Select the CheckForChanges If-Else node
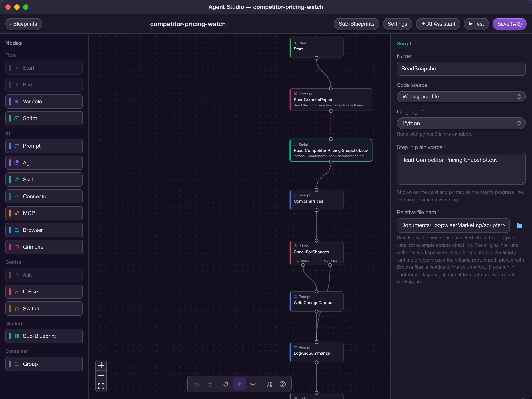This screenshot has width=532, height=399. click(317, 253)
